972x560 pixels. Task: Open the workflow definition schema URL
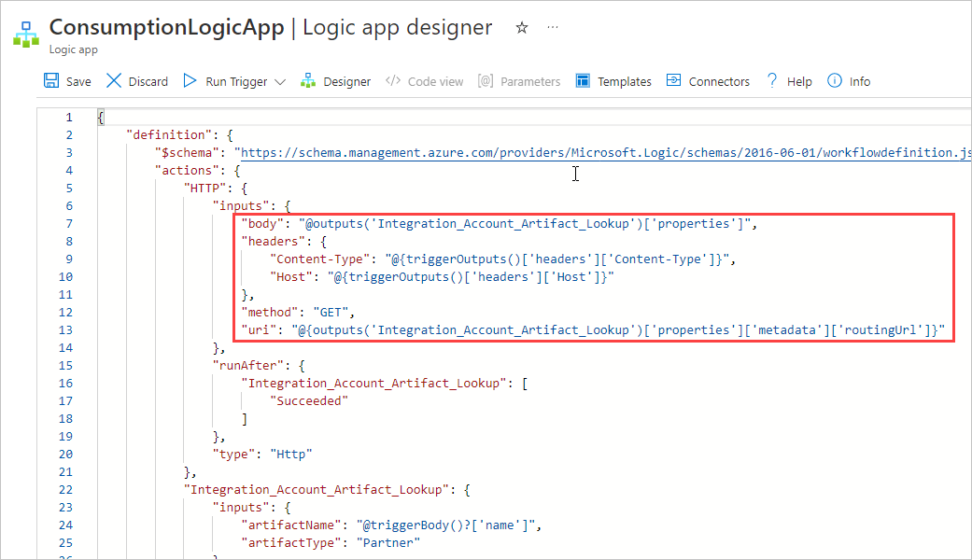606,152
